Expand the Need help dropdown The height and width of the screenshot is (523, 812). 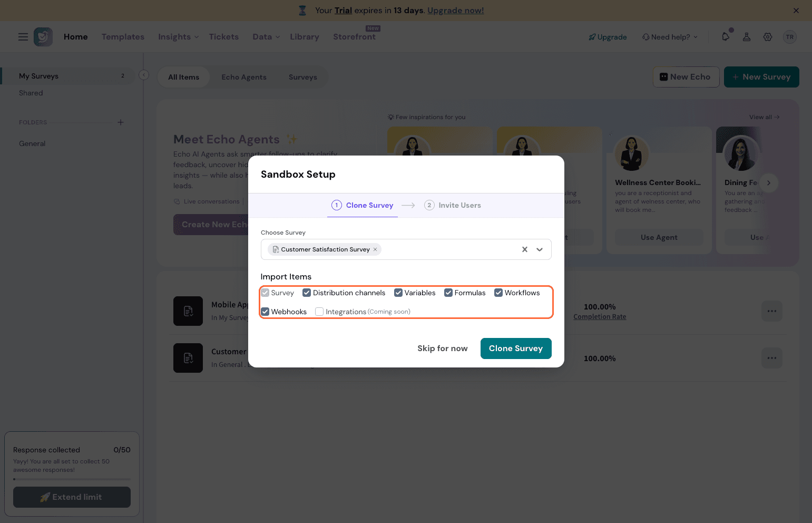[x=670, y=37]
